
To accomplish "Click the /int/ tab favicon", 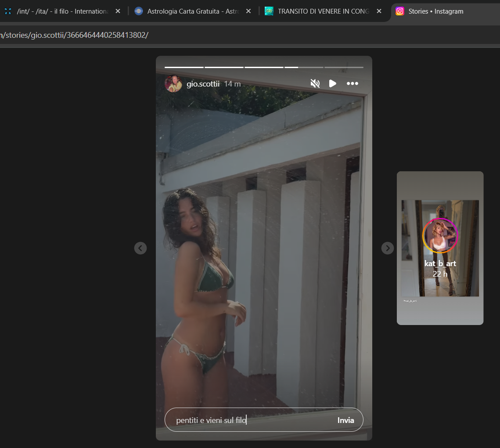I will coord(8,11).
